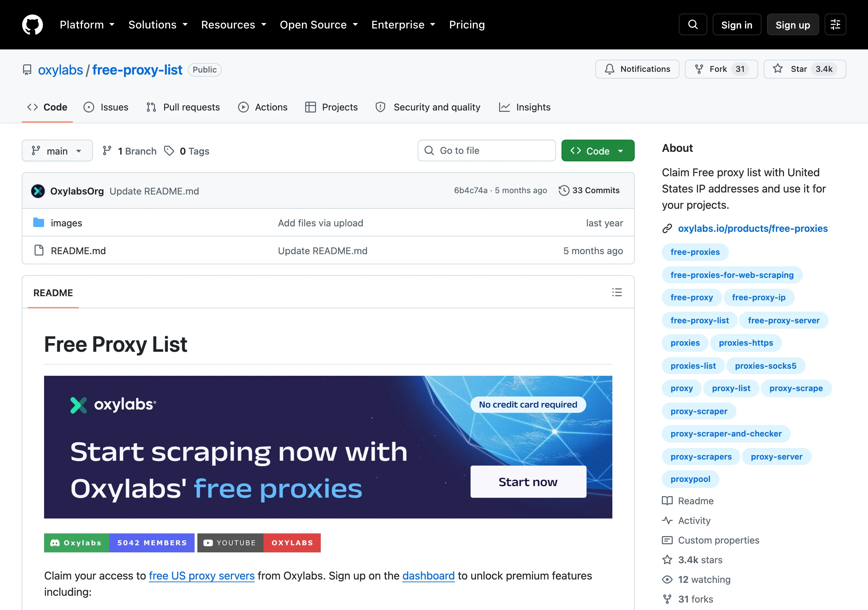The image size is (868, 610).
Task: Open the Security and quality tab
Action: [428, 107]
